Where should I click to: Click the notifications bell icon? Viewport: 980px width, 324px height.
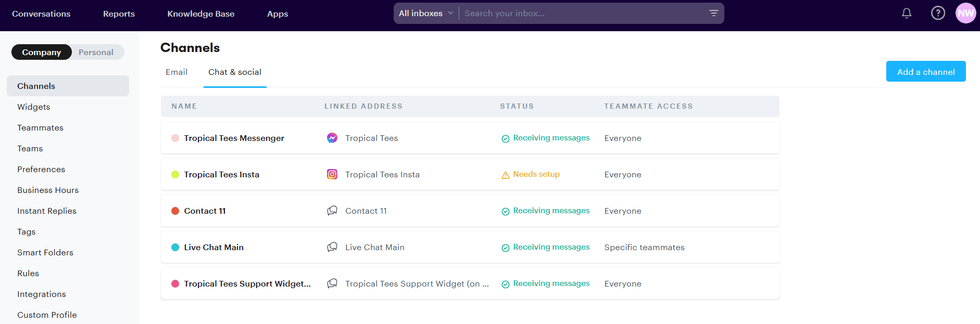click(907, 14)
